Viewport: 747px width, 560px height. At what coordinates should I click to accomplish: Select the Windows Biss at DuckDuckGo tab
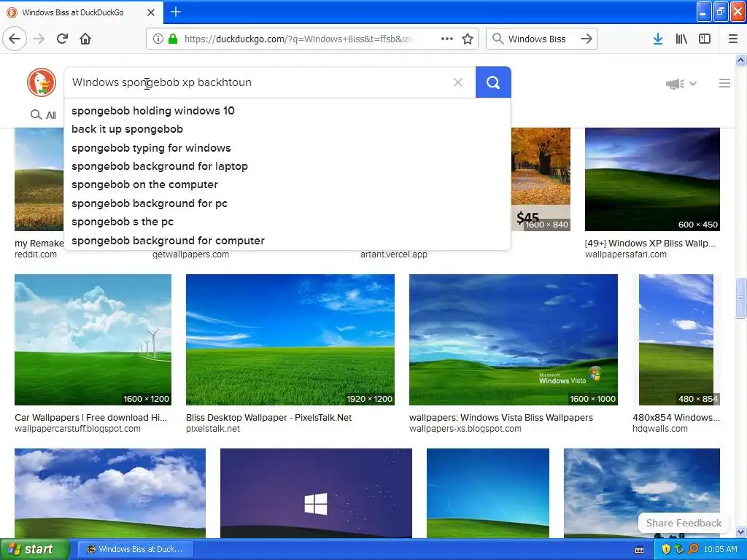pyautogui.click(x=82, y=12)
